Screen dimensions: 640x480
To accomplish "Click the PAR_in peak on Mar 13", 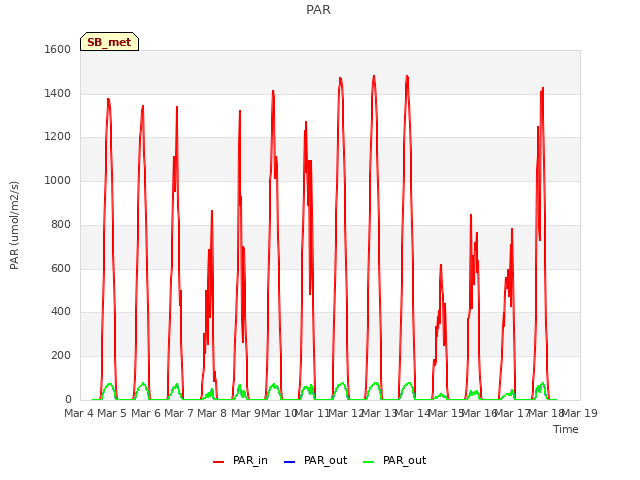I will click(x=374, y=76).
